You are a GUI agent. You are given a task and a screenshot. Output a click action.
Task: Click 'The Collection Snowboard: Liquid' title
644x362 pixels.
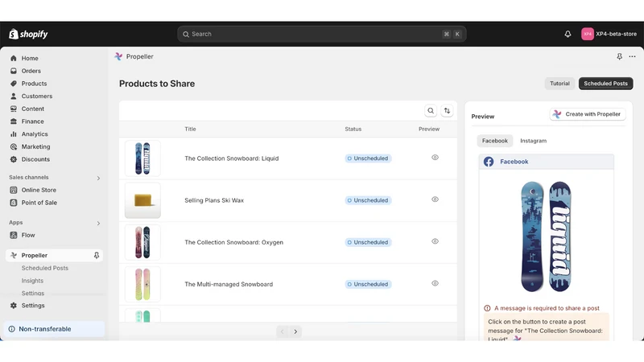click(x=232, y=158)
